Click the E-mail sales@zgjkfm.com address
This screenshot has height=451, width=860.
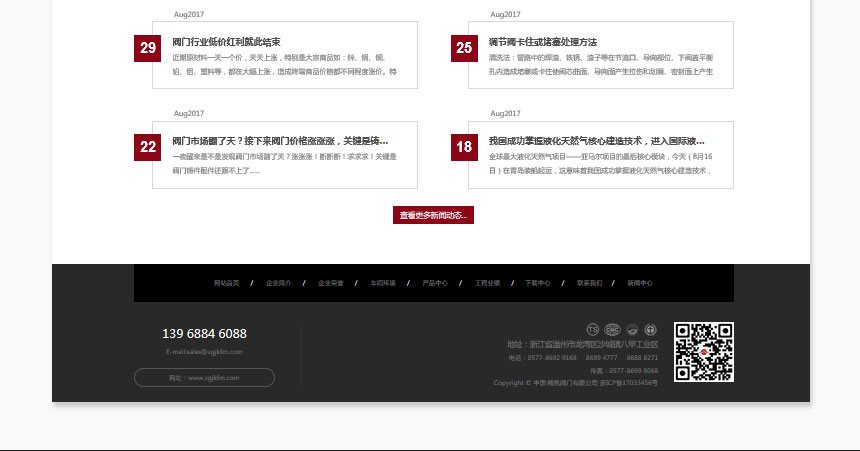pos(204,352)
